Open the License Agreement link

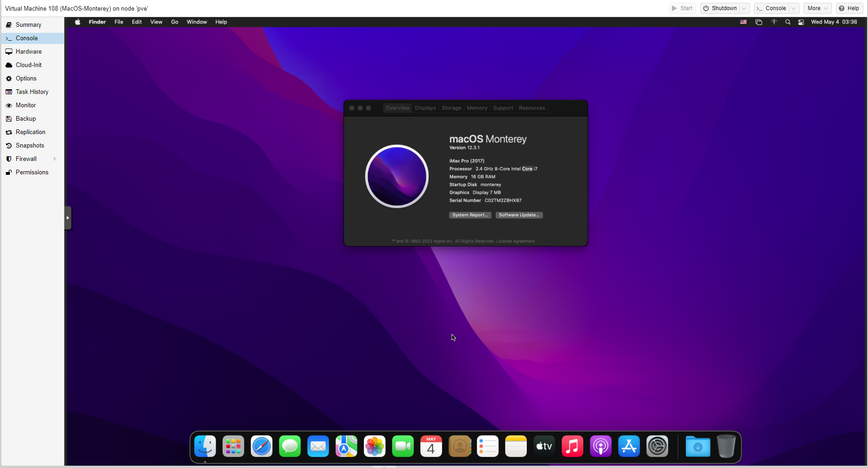[x=515, y=241]
